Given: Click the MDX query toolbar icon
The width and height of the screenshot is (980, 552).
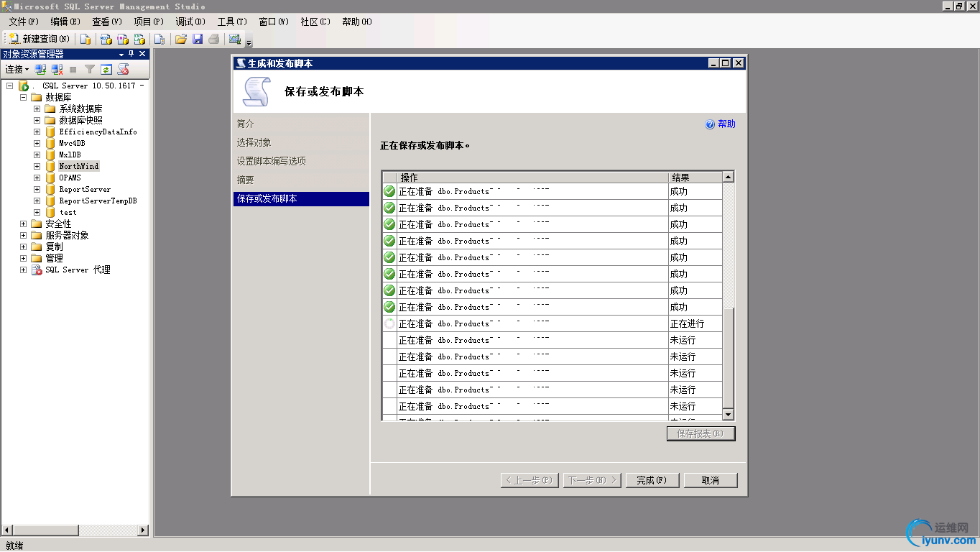Looking at the screenshot, I should [105, 39].
